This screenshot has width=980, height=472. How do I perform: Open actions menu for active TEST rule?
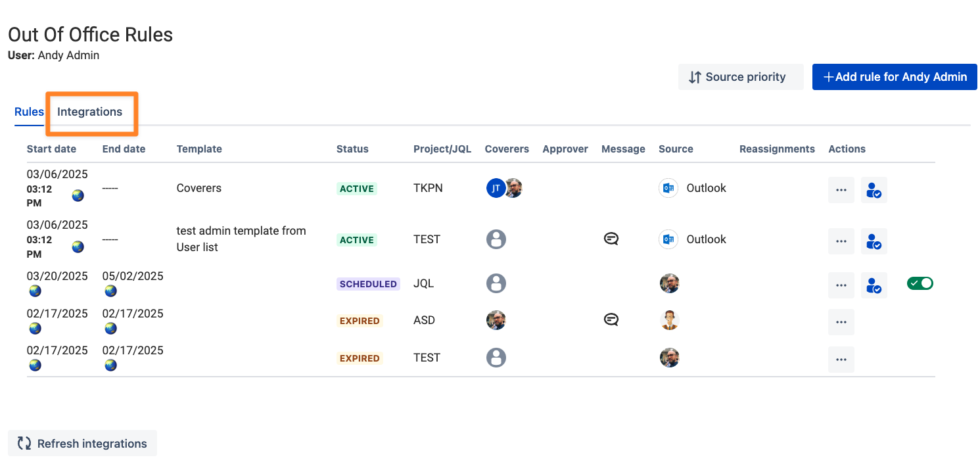[x=841, y=241]
